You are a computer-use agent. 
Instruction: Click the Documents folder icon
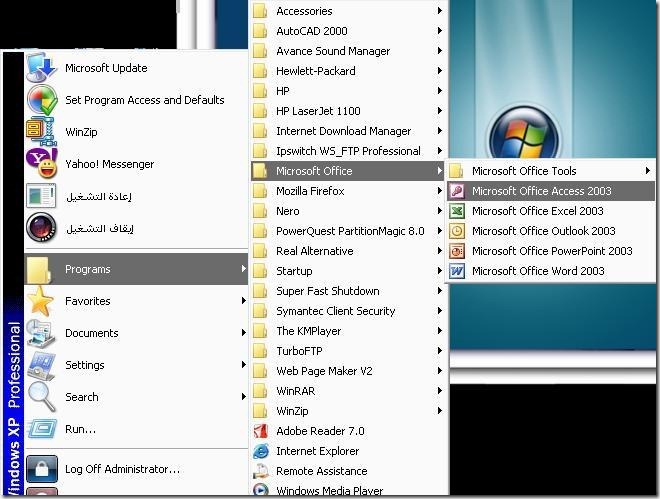(40, 333)
